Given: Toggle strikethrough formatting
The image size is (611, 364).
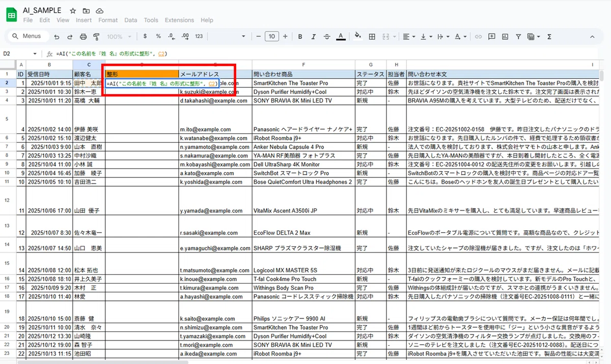Looking at the screenshot, I should click(x=326, y=37).
